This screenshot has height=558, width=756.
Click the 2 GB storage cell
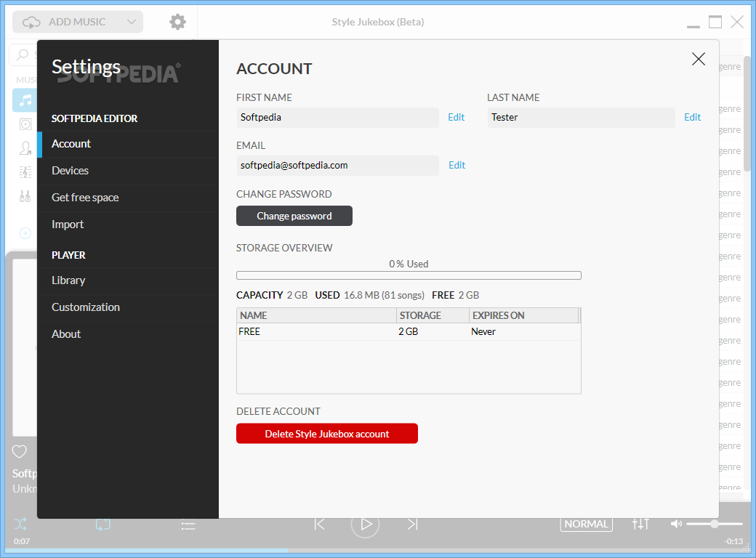[x=408, y=332]
